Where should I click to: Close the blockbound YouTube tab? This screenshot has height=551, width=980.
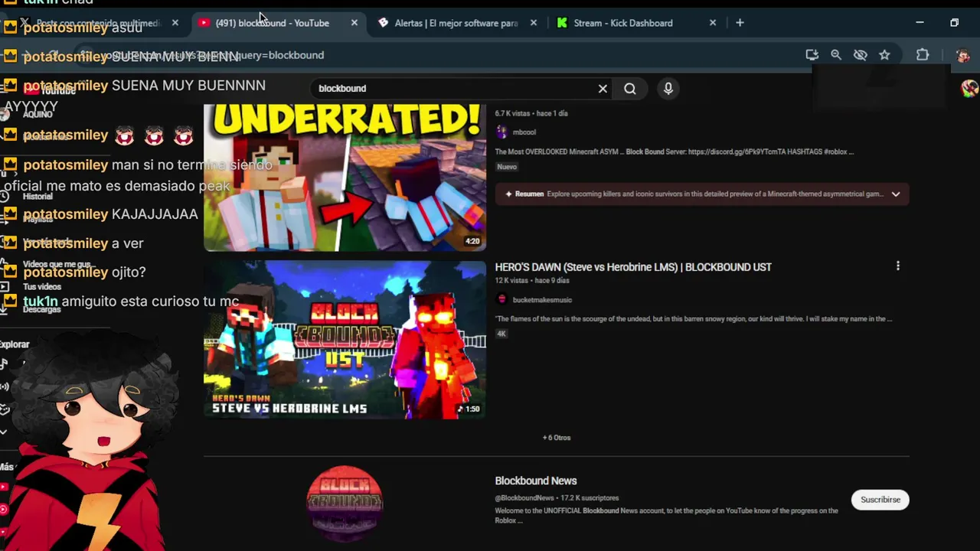354,23
